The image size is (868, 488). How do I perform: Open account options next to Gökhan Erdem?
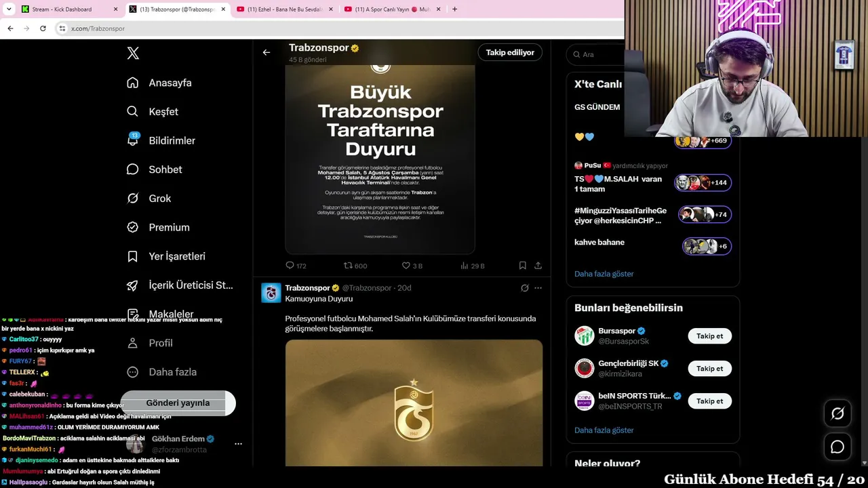pyautogui.click(x=238, y=444)
